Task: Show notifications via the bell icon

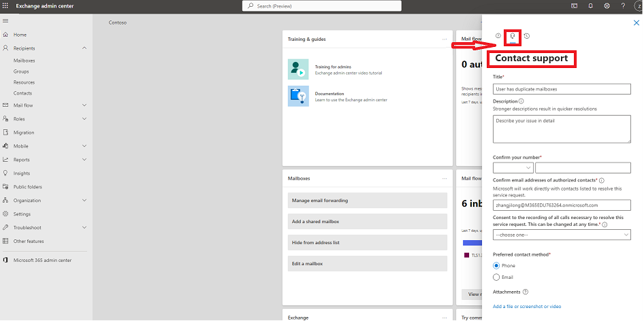Action: [591, 5]
